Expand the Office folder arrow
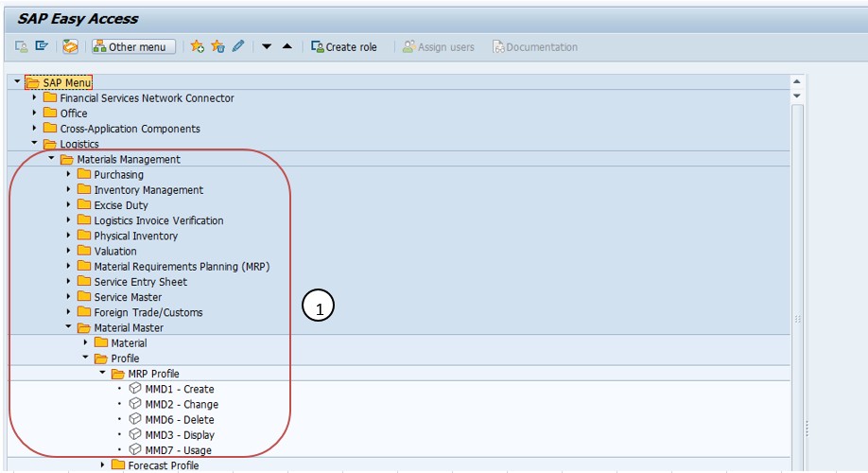Viewport: 868px width, 473px height. point(34,113)
